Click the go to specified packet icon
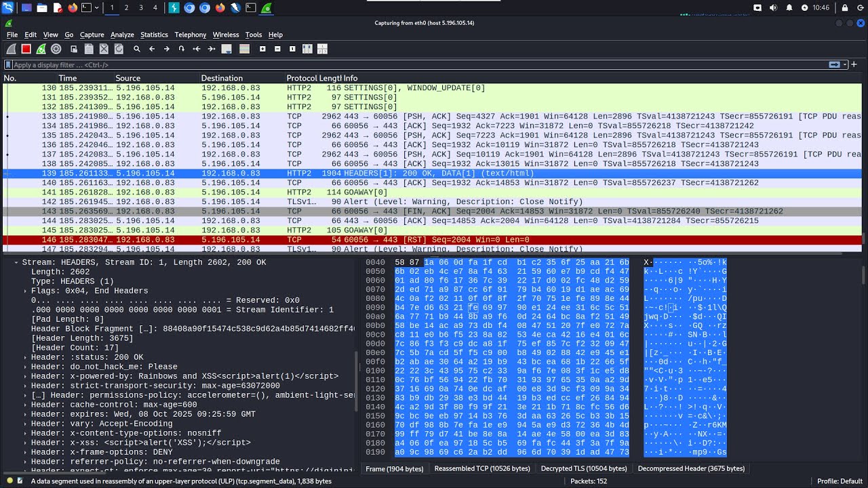868x488 pixels. 182,49
